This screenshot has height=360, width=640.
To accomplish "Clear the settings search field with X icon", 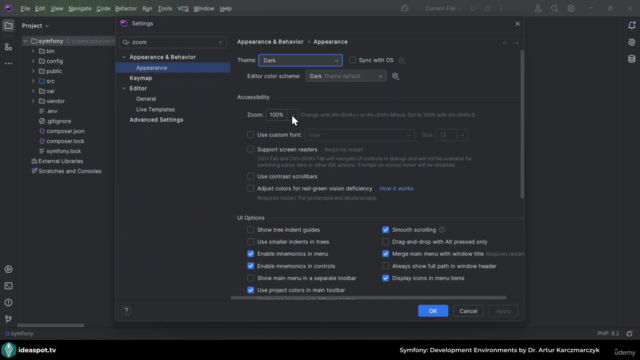I will pos(220,42).
